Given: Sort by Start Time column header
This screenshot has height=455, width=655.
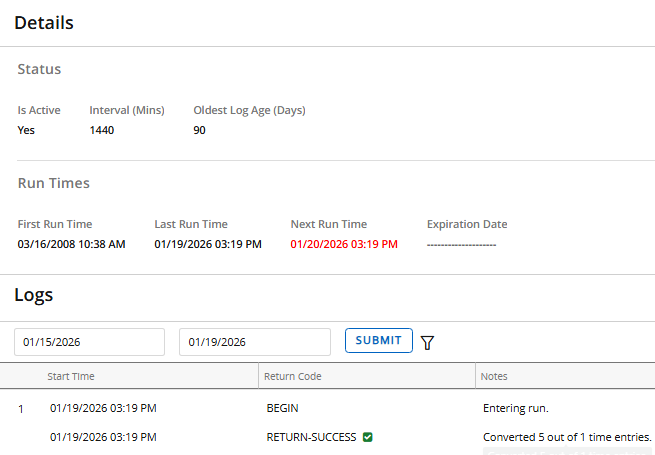Looking at the screenshot, I should pyautogui.click(x=71, y=376).
